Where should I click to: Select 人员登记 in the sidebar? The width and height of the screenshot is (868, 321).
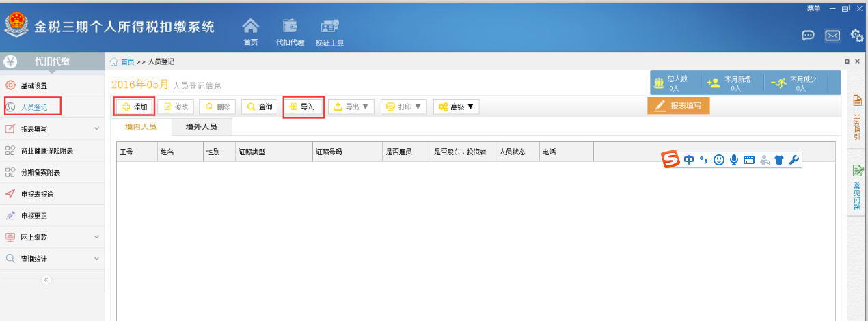coord(52,107)
